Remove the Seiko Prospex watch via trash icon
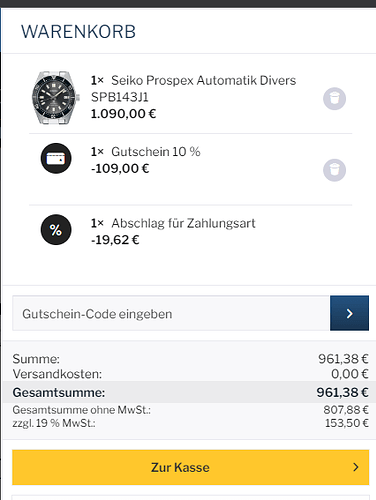The image size is (376, 500). (334, 99)
